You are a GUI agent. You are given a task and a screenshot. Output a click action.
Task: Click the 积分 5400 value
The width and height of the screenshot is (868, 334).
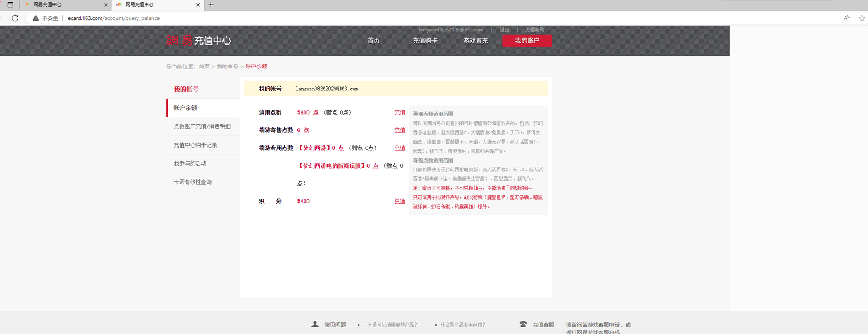click(x=304, y=201)
